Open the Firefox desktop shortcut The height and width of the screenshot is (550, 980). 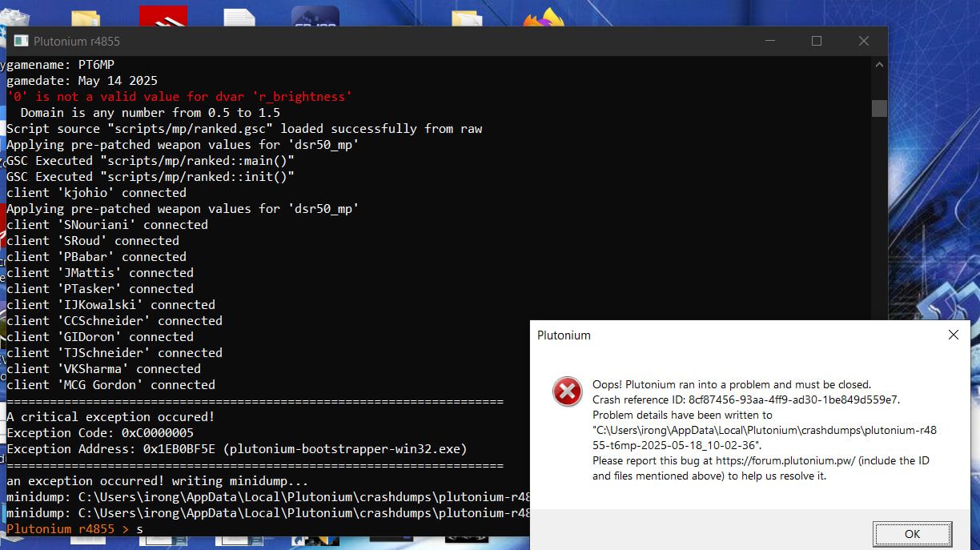[544, 18]
